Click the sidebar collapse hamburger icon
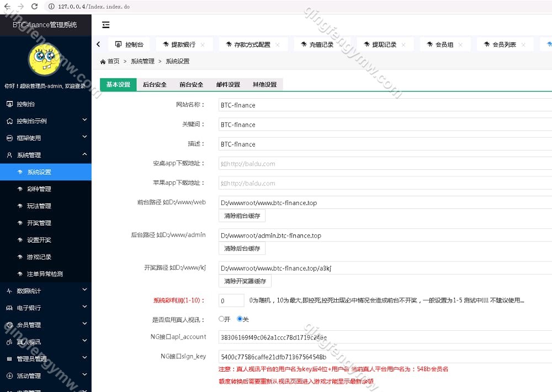 [106, 25]
